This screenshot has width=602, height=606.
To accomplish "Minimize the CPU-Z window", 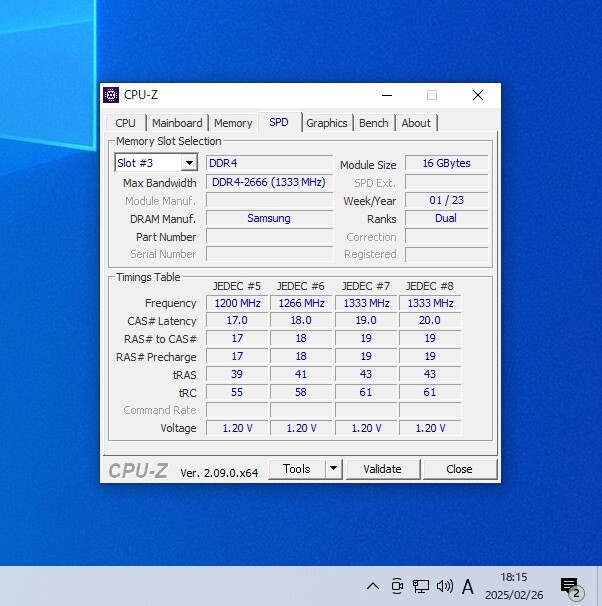I will click(x=387, y=95).
